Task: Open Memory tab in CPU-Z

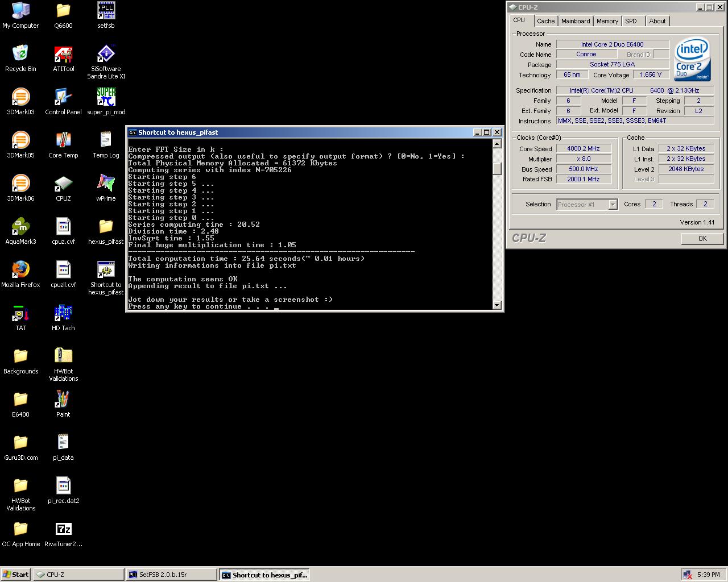Action: [607, 21]
